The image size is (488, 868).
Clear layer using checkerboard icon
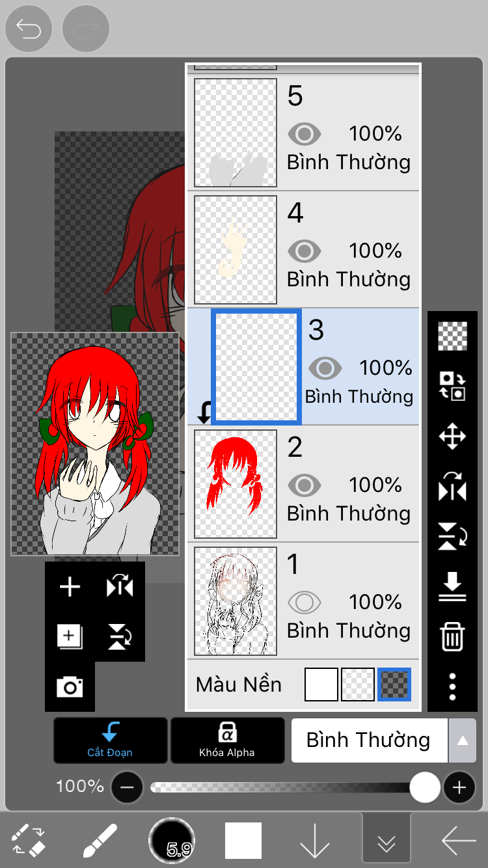[x=452, y=336]
